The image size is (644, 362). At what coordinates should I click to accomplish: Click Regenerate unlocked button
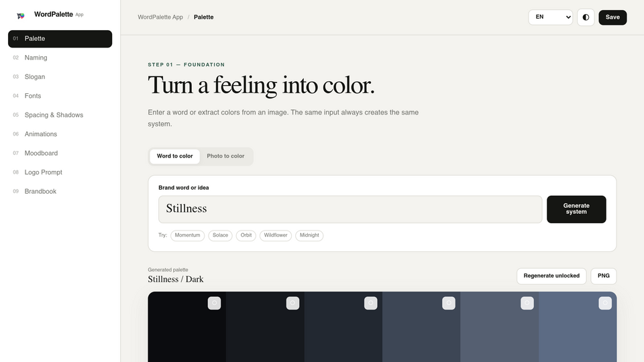click(x=551, y=276)
